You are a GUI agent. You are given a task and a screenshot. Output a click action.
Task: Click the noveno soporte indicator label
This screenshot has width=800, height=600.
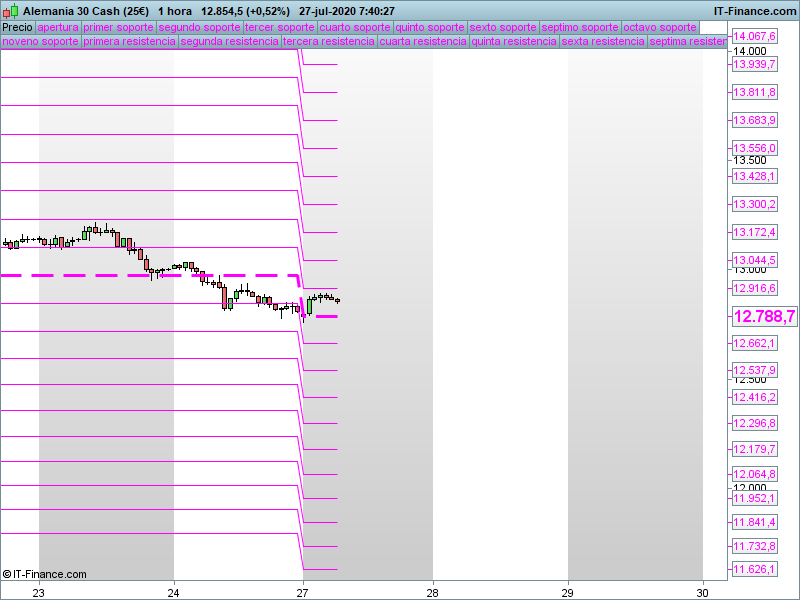click(40, 42)
